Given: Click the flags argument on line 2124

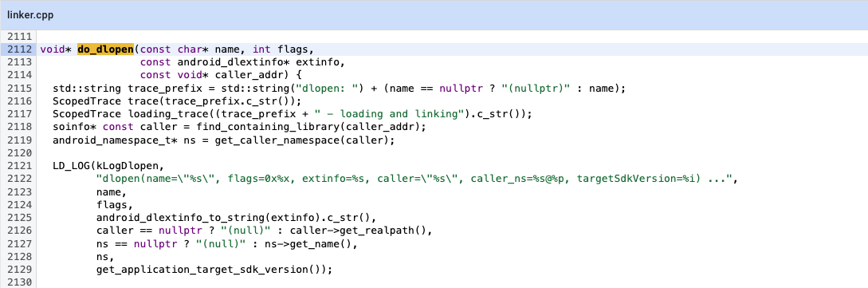Looking at the screenshot, I should click(112, 205).
